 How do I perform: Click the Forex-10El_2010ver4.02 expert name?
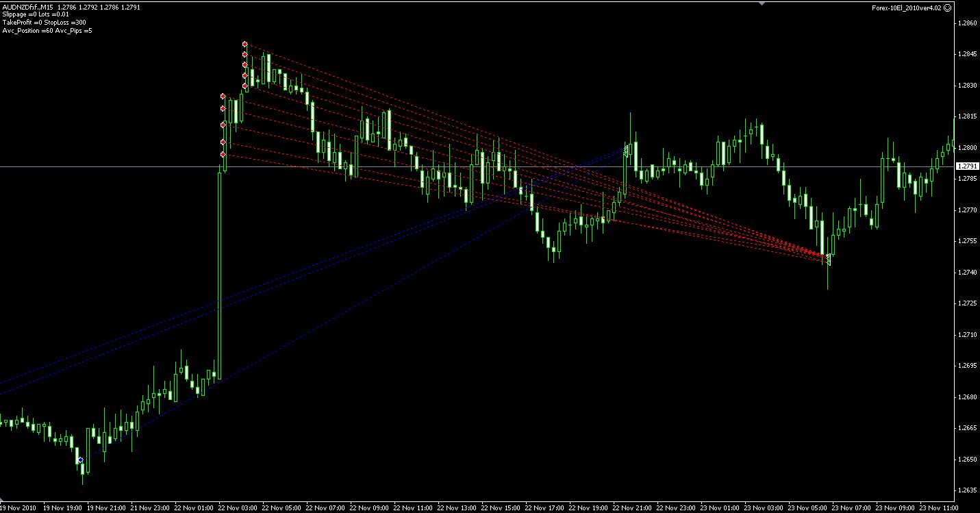coord(907,8)
